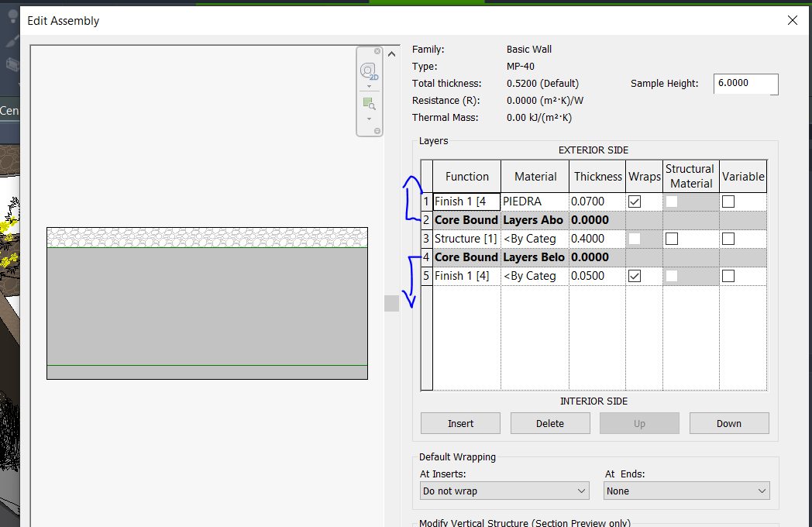Screen dimensions: 812x527
Task: Activate the Zoom region tool on navigation bar
Action: [370, 102]
